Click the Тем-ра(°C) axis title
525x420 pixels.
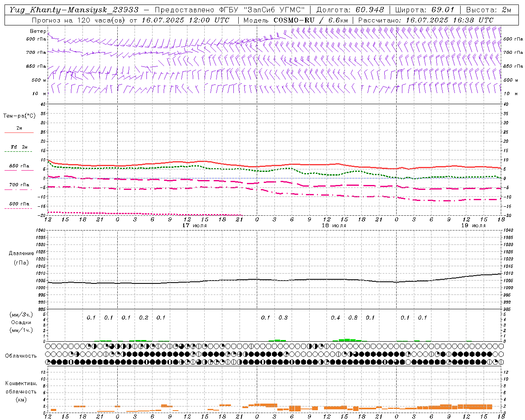(x=19, y=116)
